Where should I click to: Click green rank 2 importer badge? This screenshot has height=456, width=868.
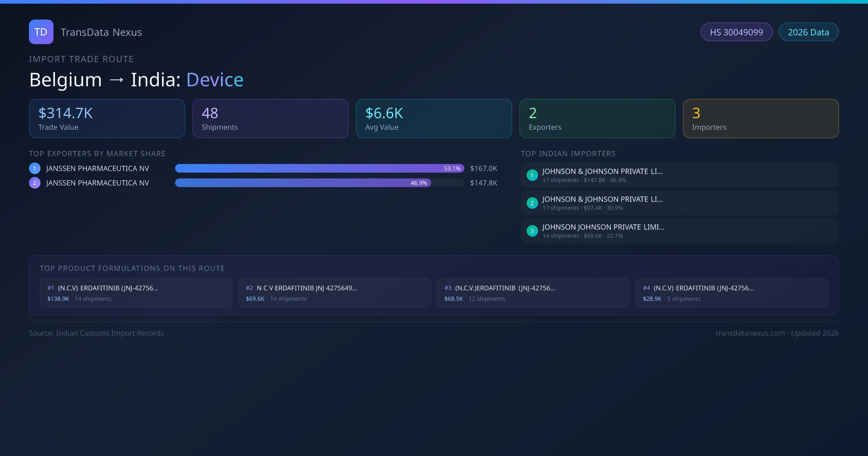[x=532, y=203]
